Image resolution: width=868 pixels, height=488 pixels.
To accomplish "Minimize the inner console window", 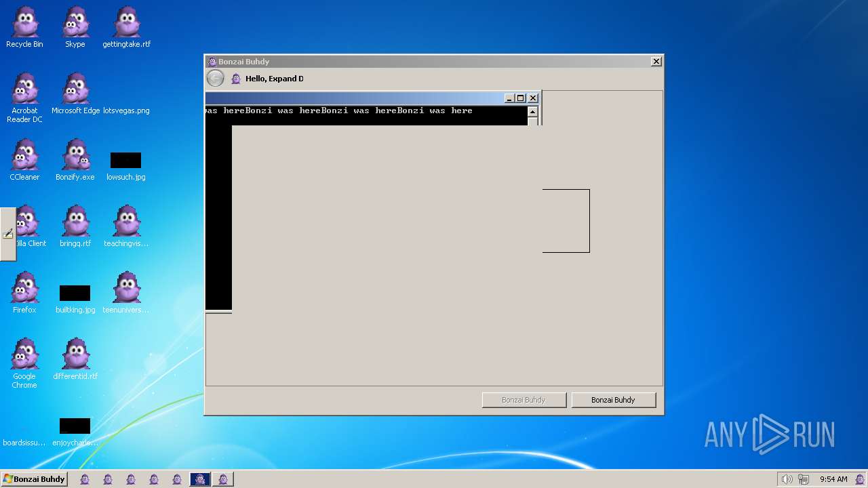I will 509,98.
